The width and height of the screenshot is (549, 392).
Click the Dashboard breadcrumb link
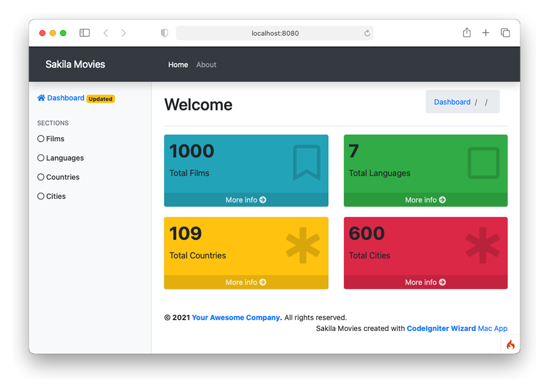452,102
